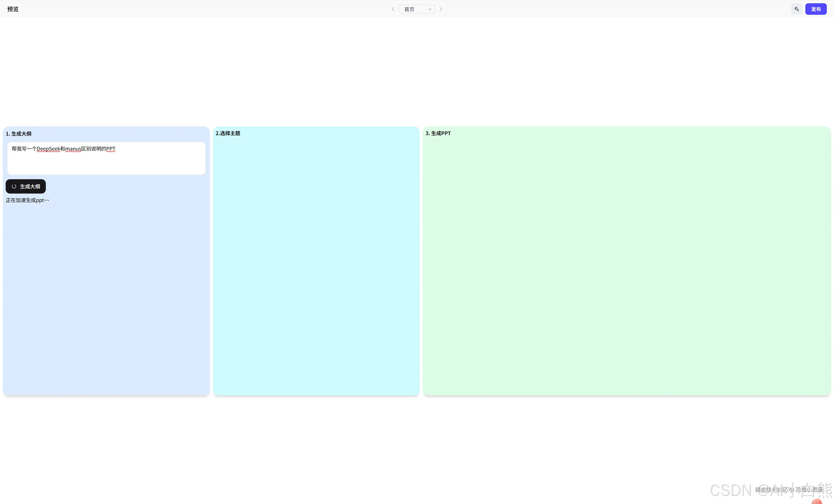Image resolution: width=834 pixels, height=504 pixels.
Task: Click the loading spinner in 生成大纲 button
Action: point(14,187)
